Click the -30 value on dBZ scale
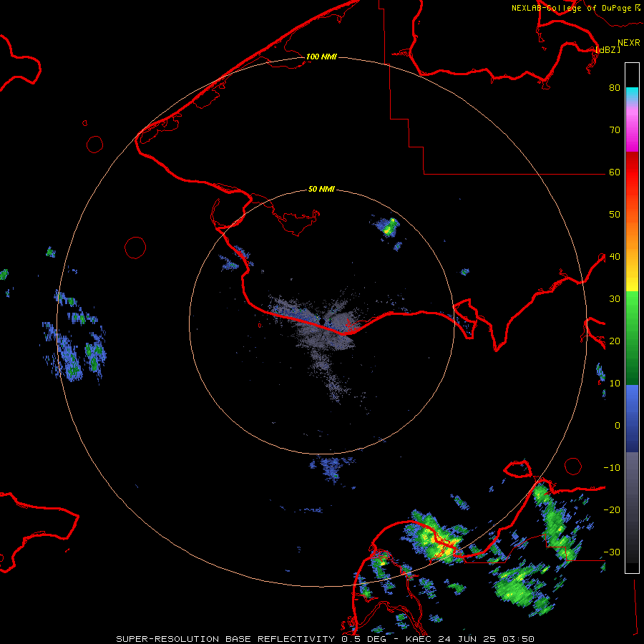The width and height of the screenshot is (644, 644). (612, 552)
